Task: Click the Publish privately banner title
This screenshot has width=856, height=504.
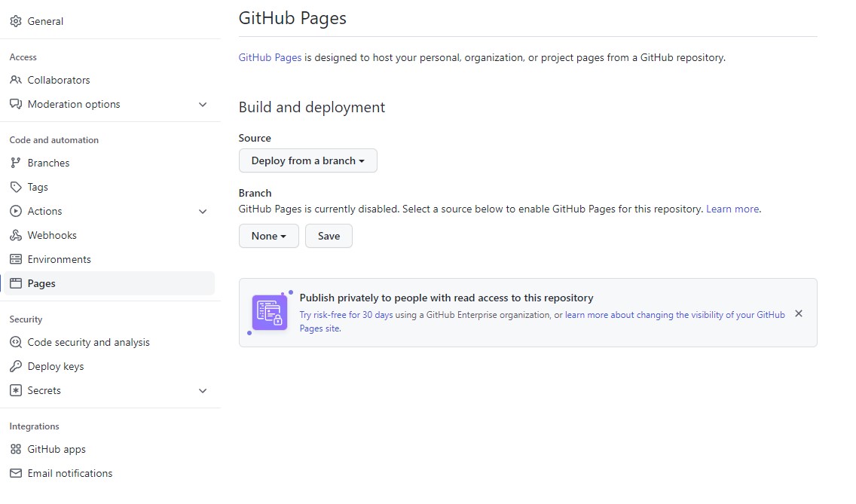Action: pyautogui.click(x=447, y=298)
